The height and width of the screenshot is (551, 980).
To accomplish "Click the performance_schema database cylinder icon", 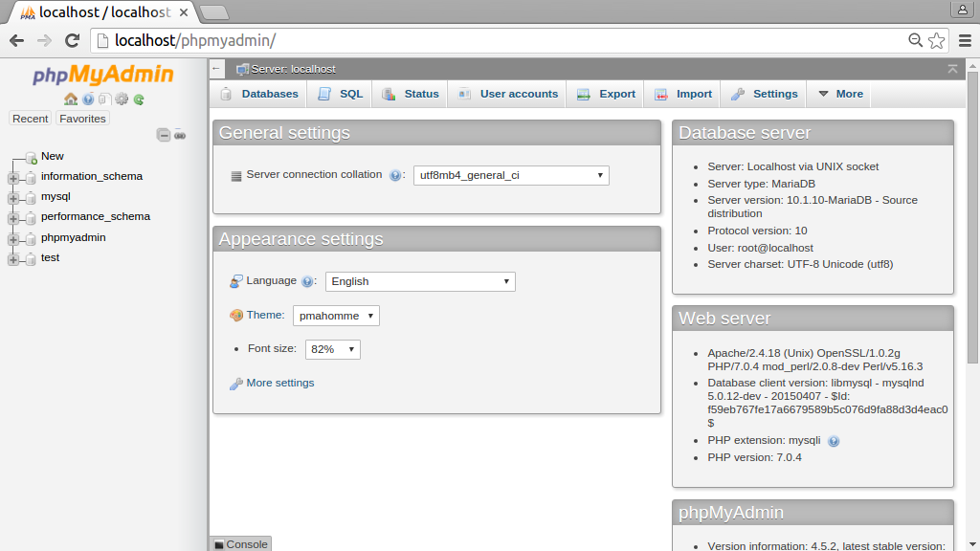I will point(30,218).
